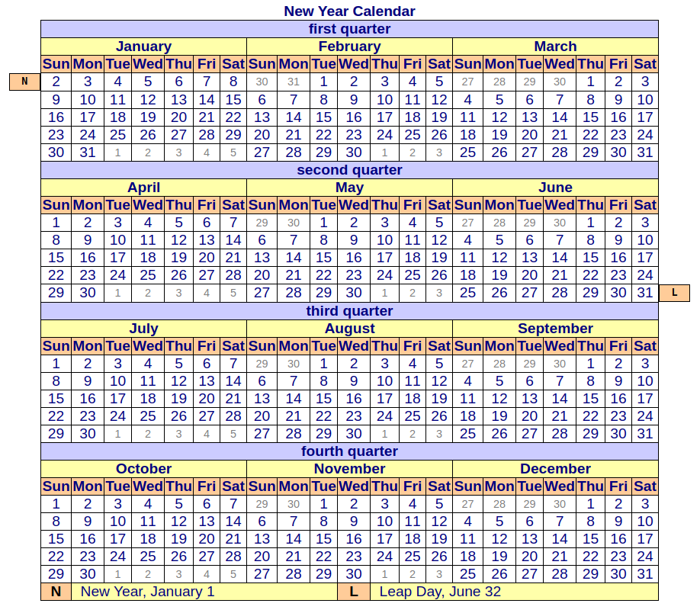Click the Fri column header under December
700x613 pixels.
coord(618,486)
